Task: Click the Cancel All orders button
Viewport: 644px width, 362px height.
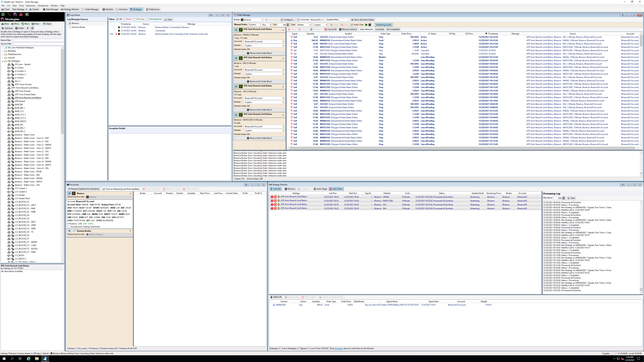Action: coord(330,29)
